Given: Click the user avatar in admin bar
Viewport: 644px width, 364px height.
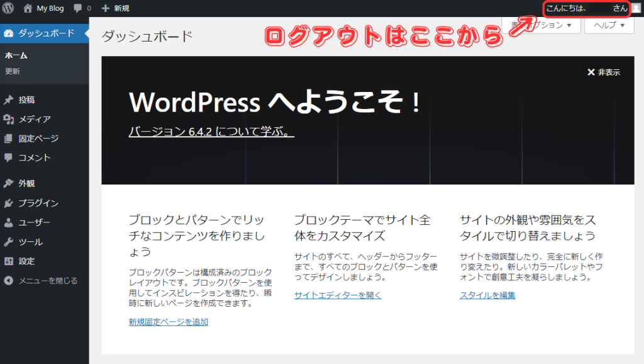Looking at the screenshot, I should tap(636, 8).
